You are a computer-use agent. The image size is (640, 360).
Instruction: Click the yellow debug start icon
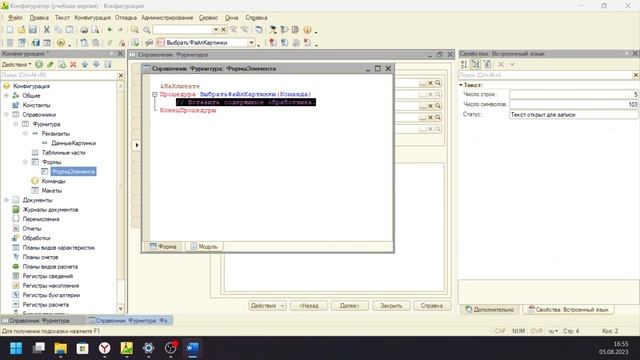click(x=61, y=42)
